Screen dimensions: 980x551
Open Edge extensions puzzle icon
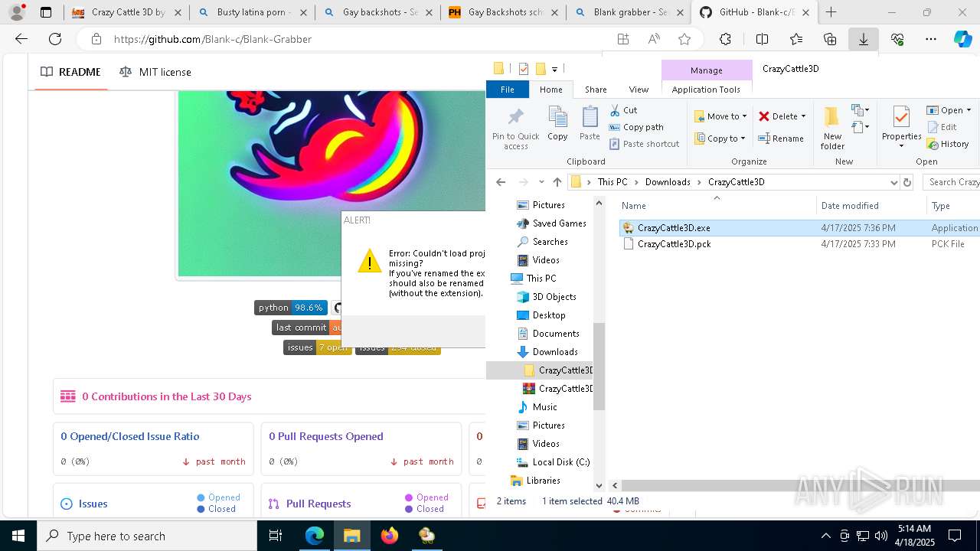pyautogui.click(x=725, y=39)
